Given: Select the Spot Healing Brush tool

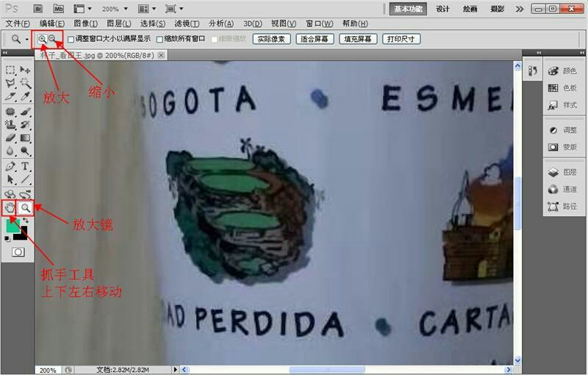Looking at the screenshot, I should tap(10, 112).
